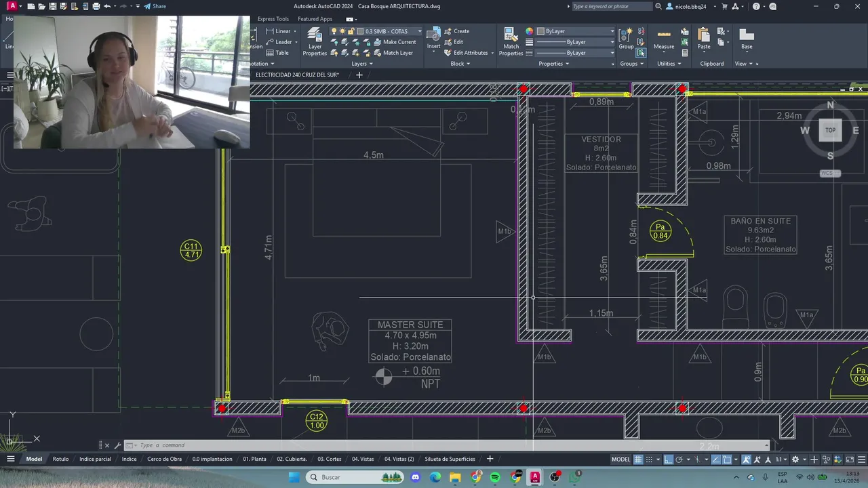Select ELECTRICIDAD 240 CRUZ DEL SUR file tab
The image size is (868, 488).
tap(297, 75)
